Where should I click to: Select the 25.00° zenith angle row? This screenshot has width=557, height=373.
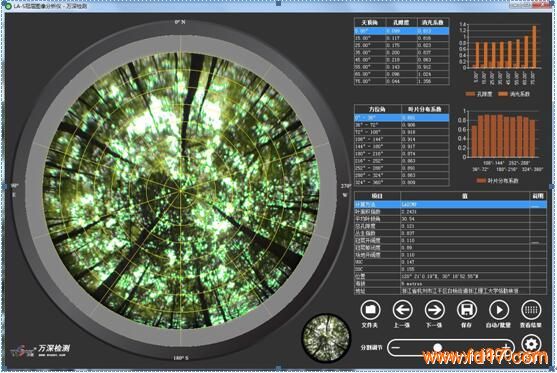point(401,45)
